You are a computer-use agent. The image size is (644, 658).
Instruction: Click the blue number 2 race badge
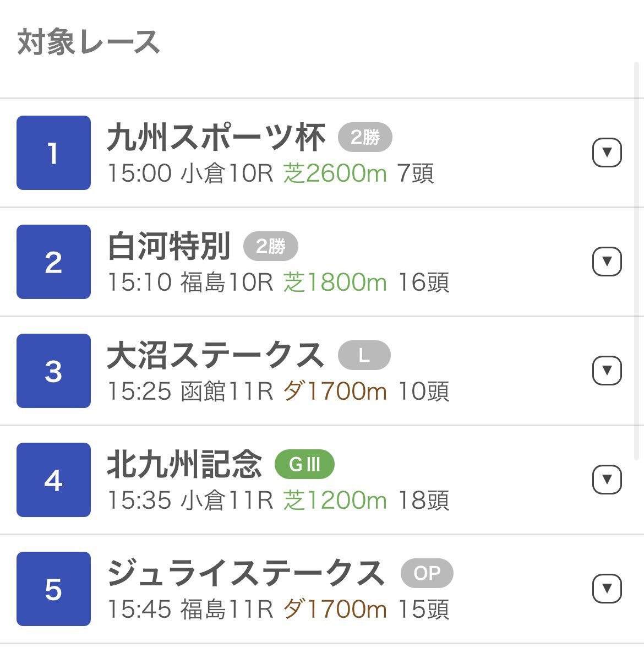(54, 262)
